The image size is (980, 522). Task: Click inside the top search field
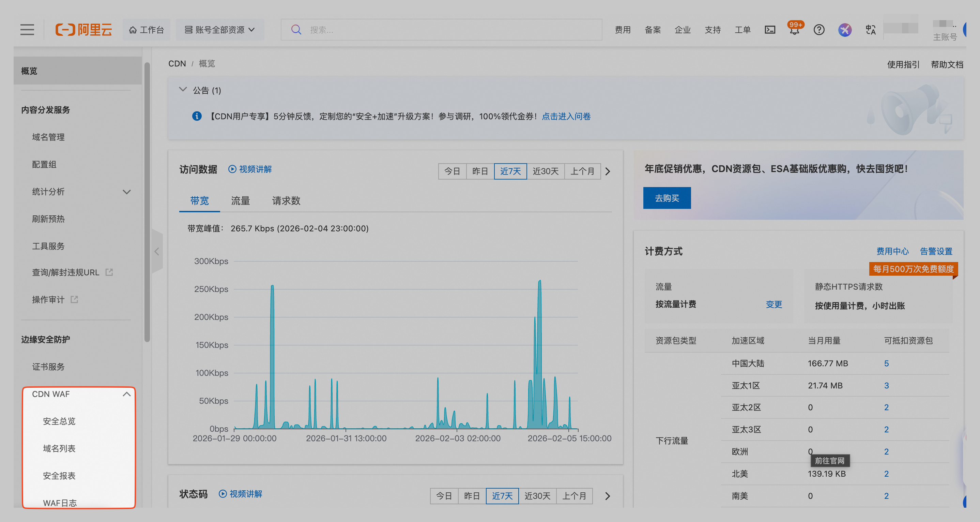pos(441,30)
